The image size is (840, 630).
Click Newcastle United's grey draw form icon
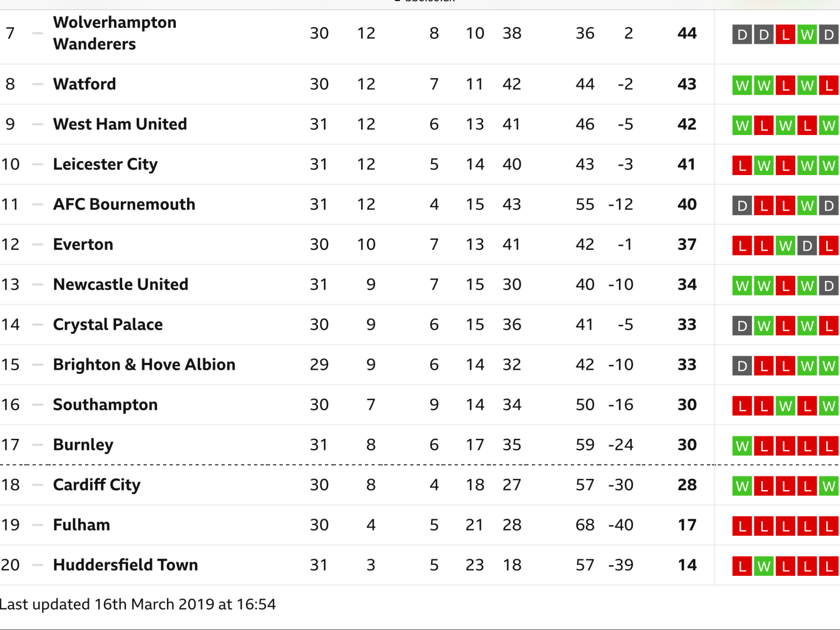[829, 285]
